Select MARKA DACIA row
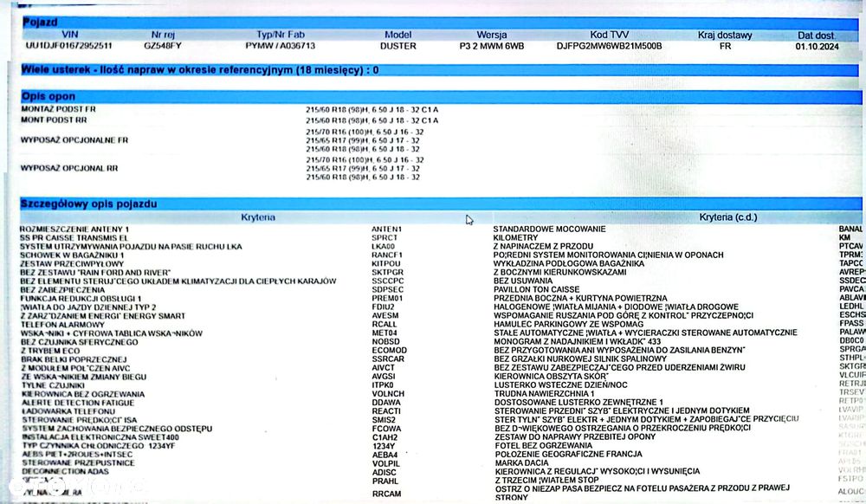The image size is (866, 504). pos(521,462)
